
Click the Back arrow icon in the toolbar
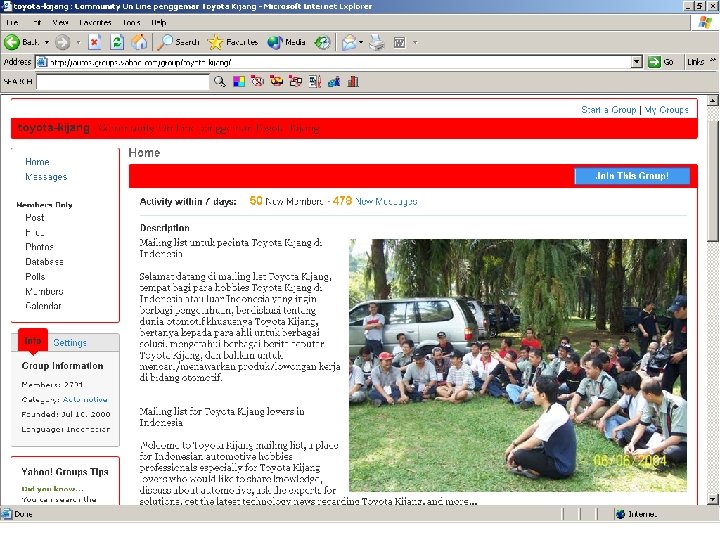tap(12, 42)
